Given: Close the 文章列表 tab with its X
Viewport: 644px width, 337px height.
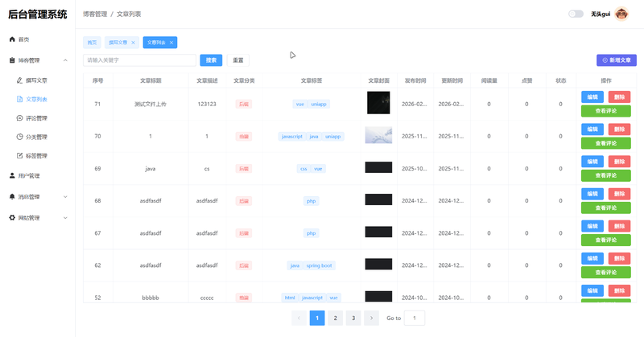Looking at the screenshot, I should tap(171, 43).
